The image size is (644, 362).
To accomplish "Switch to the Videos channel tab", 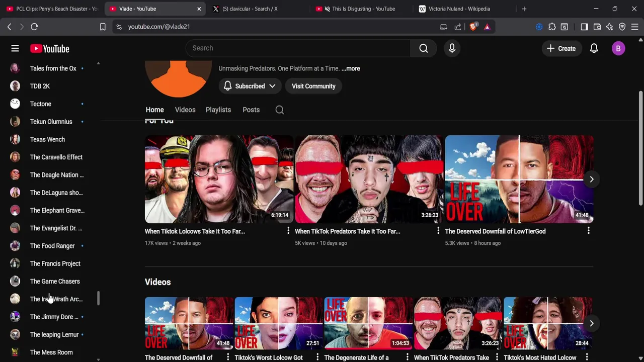I will tap(185, 110).
